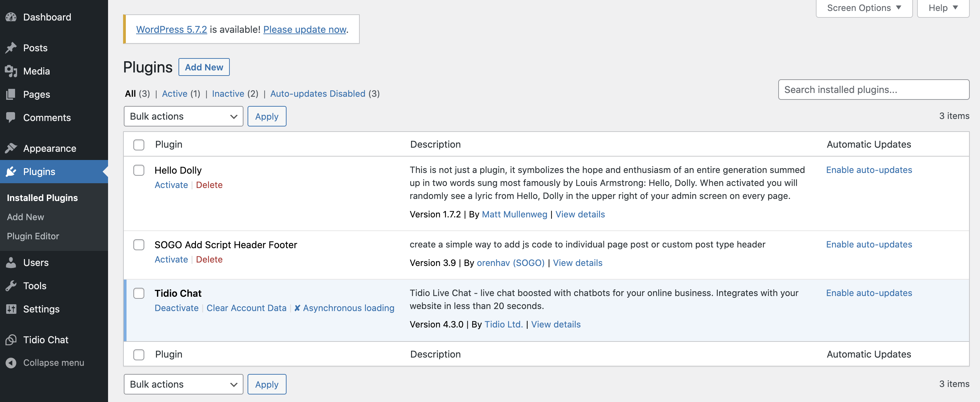Viewport: 980px width, 402px height.
Task: Open the top Bulk actions dropdown
Action: click(x=183, y=116)
